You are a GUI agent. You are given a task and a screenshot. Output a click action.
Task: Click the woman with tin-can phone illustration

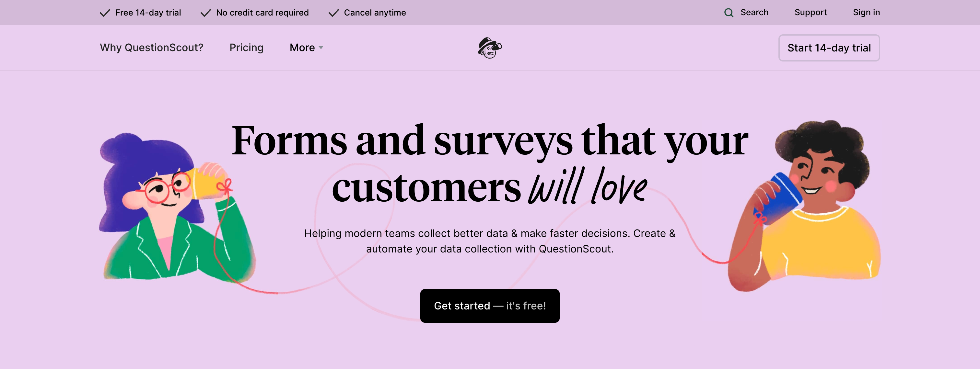click(x=164, y=205)
